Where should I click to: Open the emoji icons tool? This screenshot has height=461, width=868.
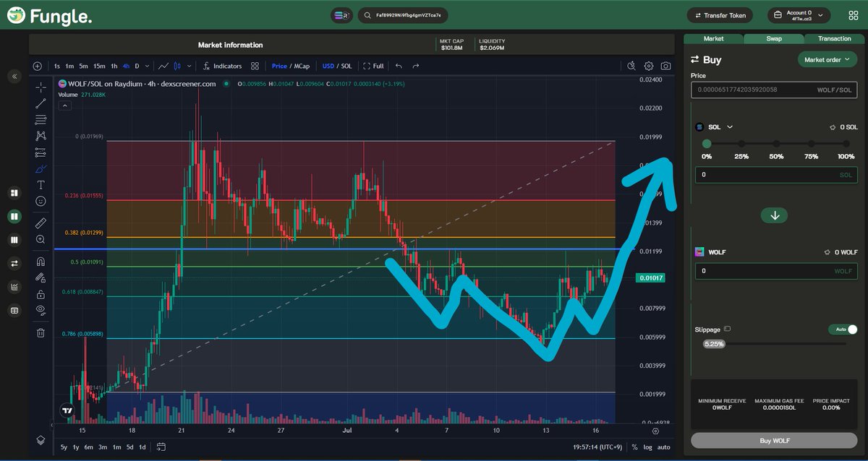point(41,201)
